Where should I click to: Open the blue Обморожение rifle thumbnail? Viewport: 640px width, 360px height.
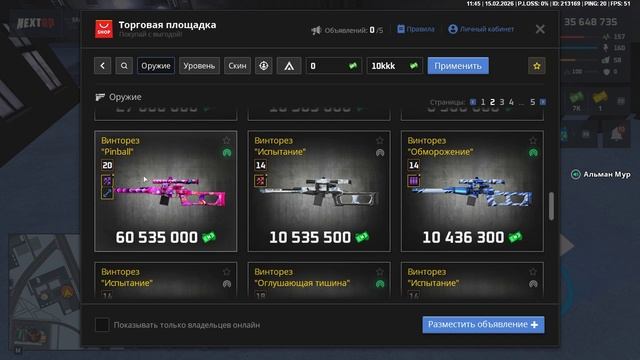[472, 191]
